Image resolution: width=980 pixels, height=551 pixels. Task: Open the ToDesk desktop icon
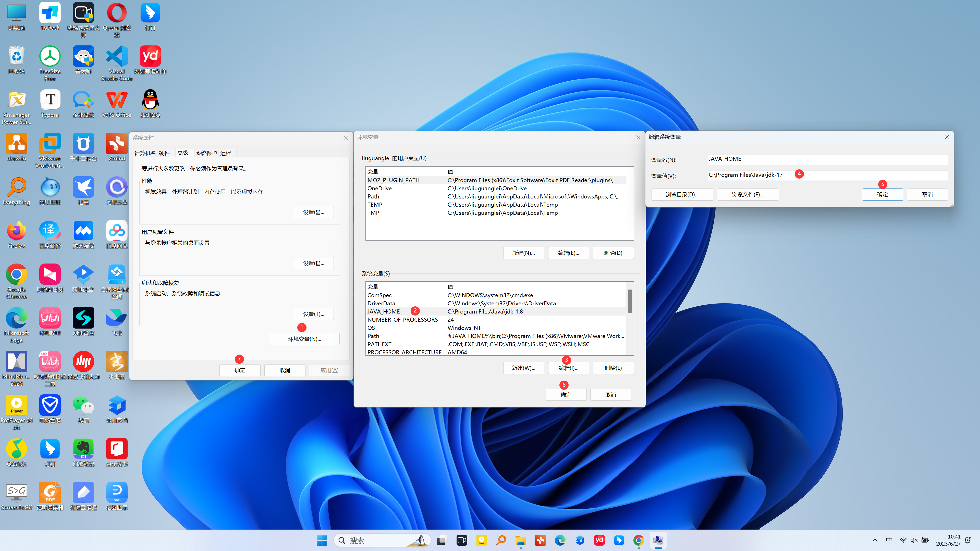(50, 17)
